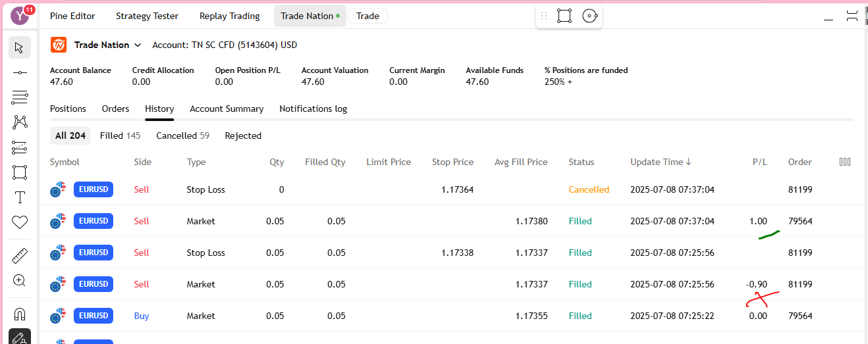The width and height of the screenshot is (868, 344).
Task: Click the Trade button
Action: [367, 16]
